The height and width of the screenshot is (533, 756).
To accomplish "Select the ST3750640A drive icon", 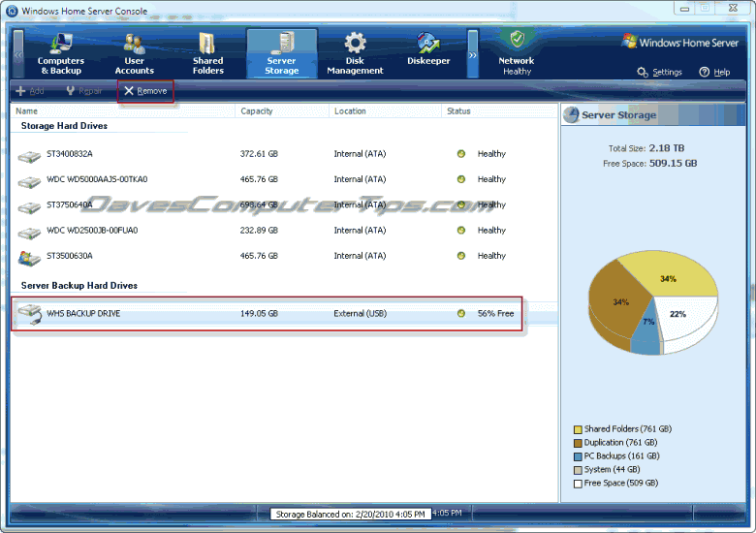I will coord(29,207).
